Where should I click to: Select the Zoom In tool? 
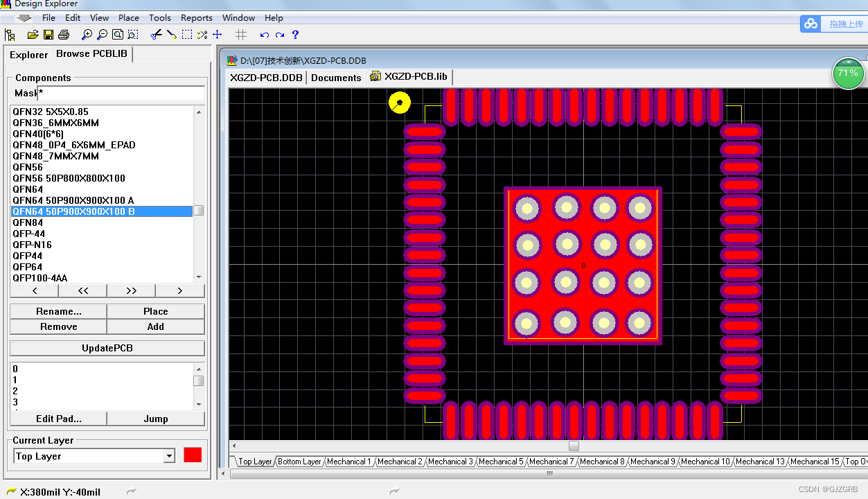click(87, 35)
